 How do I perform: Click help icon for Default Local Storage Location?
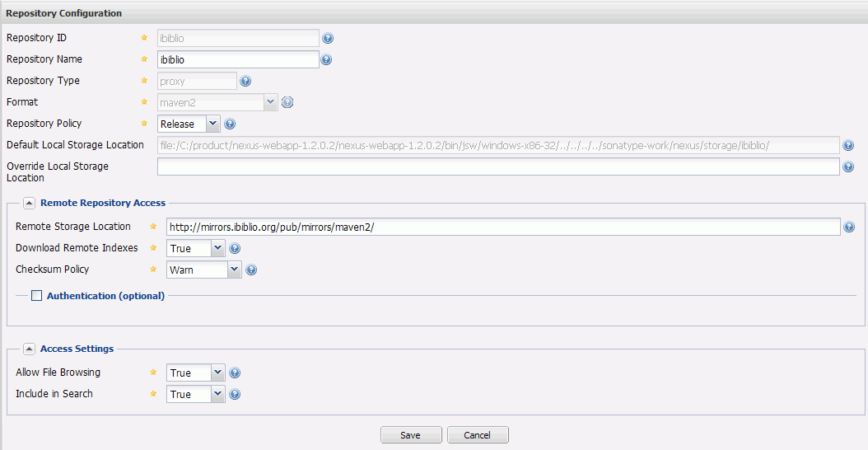click(848, 145)
